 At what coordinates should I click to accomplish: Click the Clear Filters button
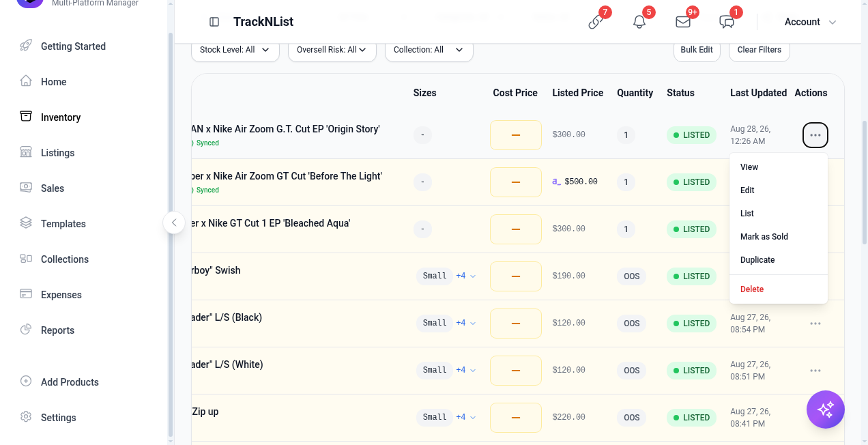759,50
